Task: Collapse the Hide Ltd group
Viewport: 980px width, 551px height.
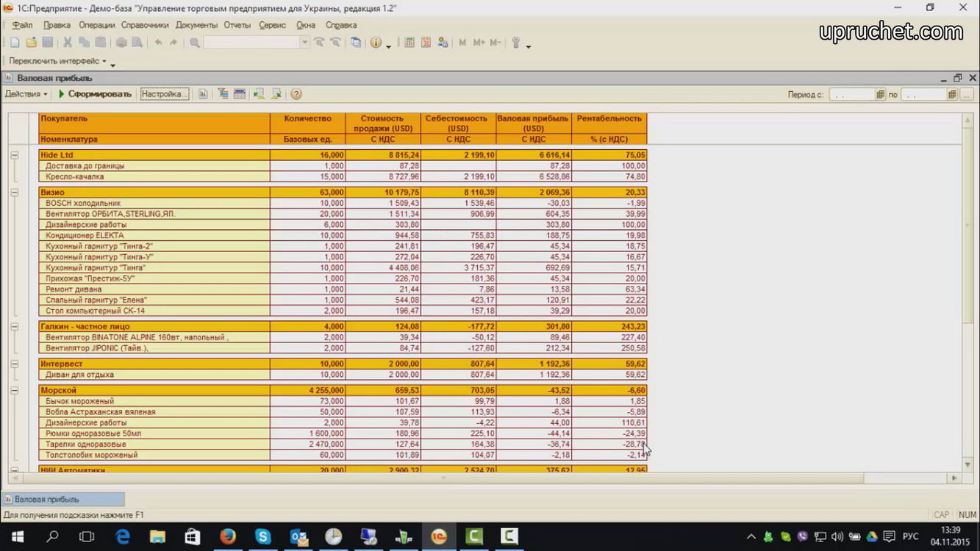Action: [14, 155]
